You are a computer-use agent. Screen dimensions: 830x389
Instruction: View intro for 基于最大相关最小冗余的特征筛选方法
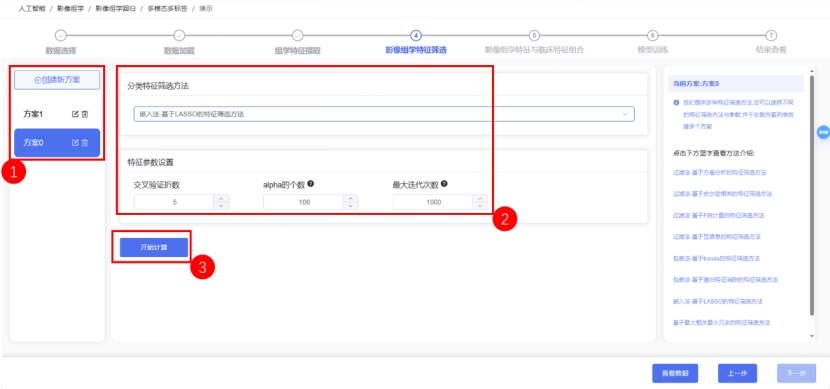tap(721, 322)
